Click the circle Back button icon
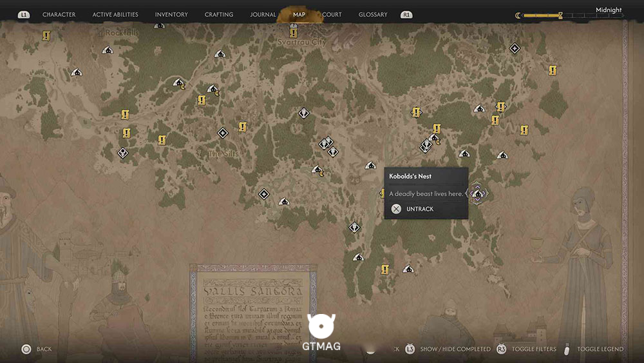 tap(26, 349)
